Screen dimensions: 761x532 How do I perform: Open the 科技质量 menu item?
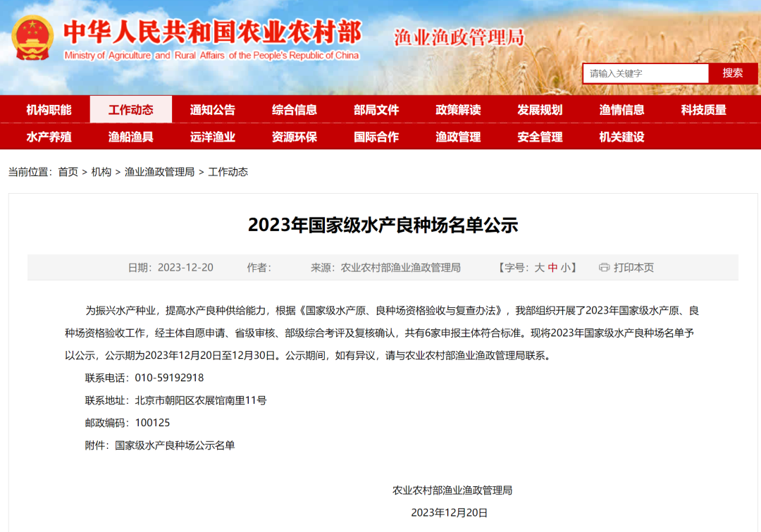pyautogui.click(x=704, y=110)
